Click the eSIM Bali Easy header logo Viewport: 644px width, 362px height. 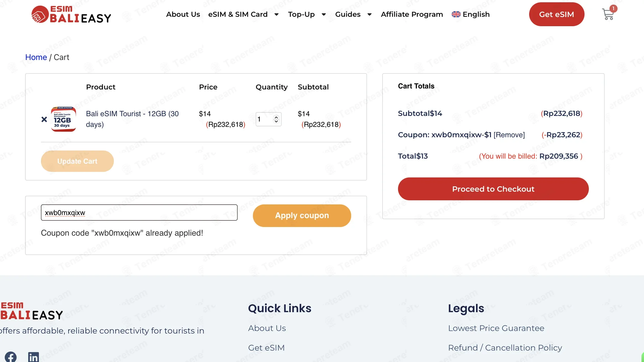click(71, 14)
